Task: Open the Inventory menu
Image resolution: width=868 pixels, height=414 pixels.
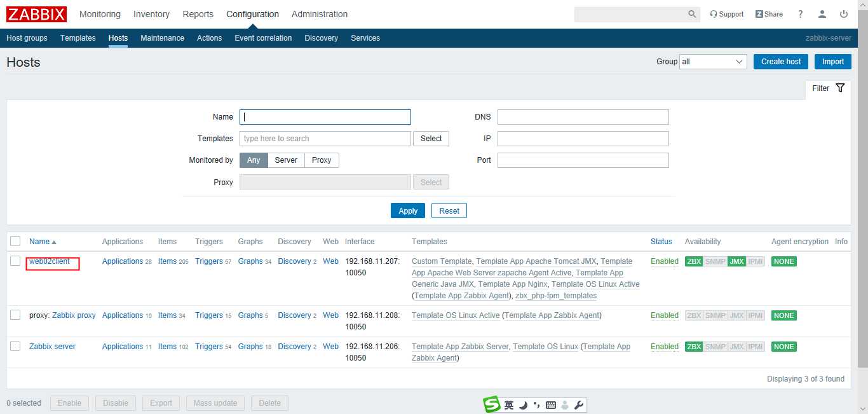Action: (x=151, y=14)
